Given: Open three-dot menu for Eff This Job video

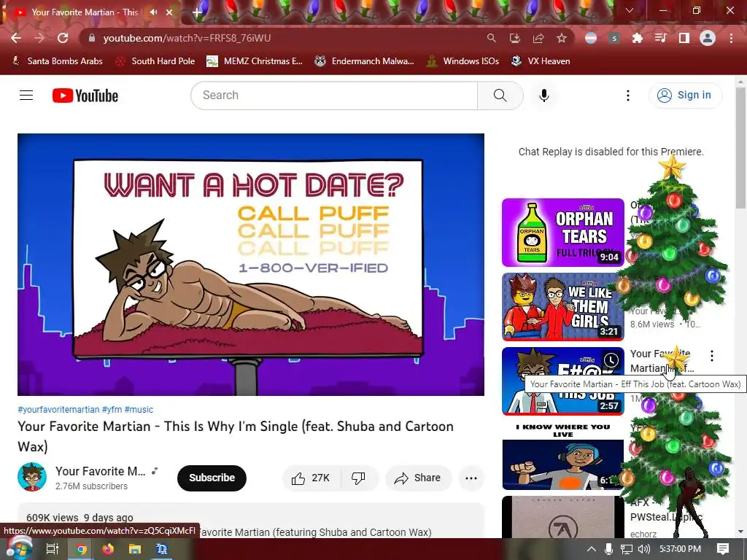Looking at the screenshot, I should [x=712, y=355].
